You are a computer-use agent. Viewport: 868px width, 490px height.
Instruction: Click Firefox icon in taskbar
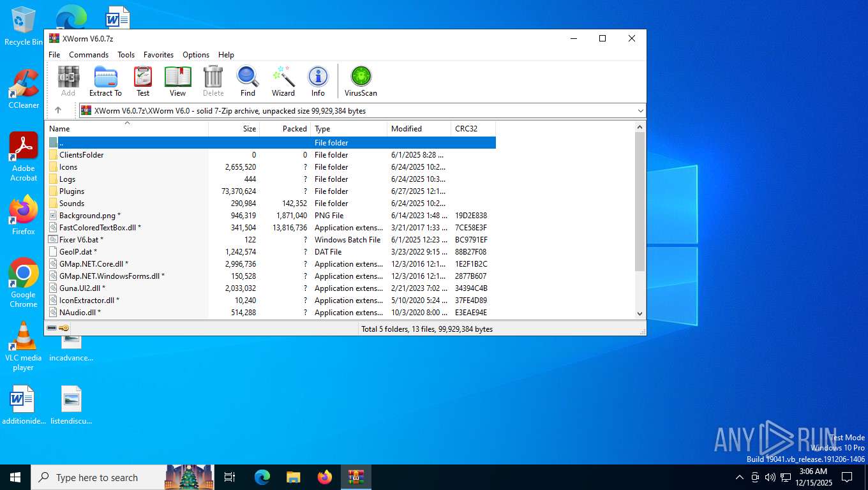(325, 477)
